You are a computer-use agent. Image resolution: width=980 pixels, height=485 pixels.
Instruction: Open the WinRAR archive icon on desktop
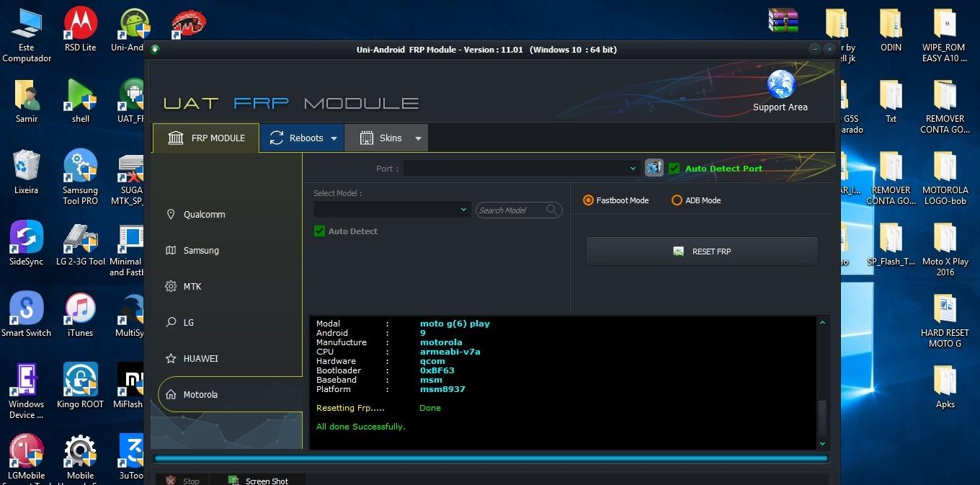tap(783, 21)
